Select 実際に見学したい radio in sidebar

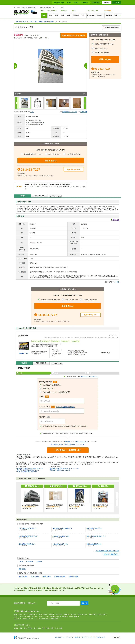tap(93, 48)
